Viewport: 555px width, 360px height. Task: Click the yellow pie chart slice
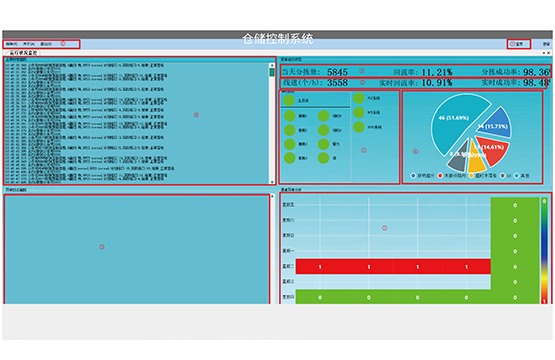476,158
